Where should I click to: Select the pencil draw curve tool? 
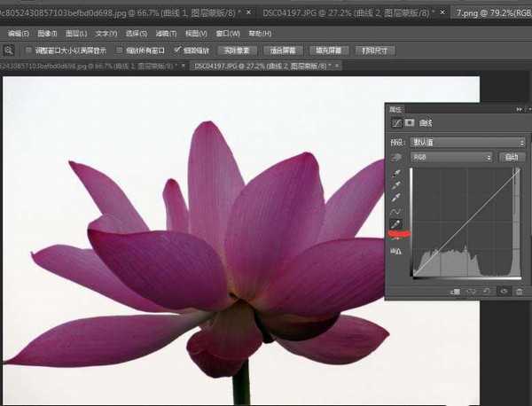tap(395, 225)
